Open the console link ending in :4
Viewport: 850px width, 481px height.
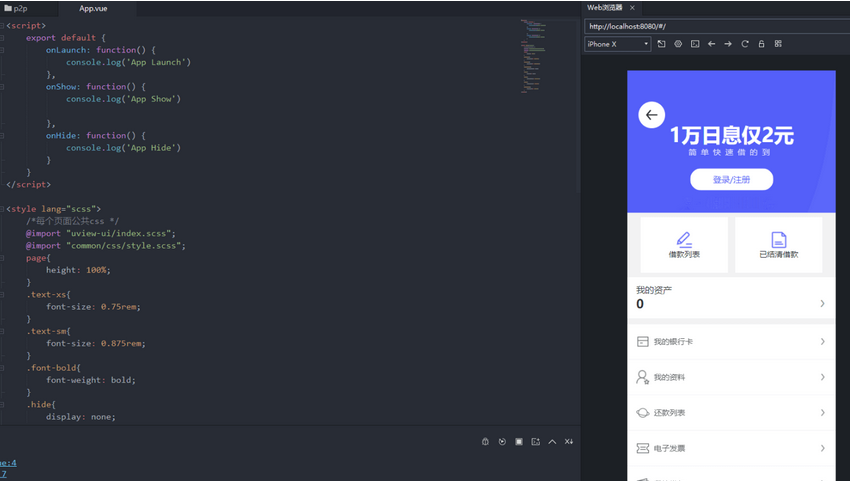click(x=8, y=463)
